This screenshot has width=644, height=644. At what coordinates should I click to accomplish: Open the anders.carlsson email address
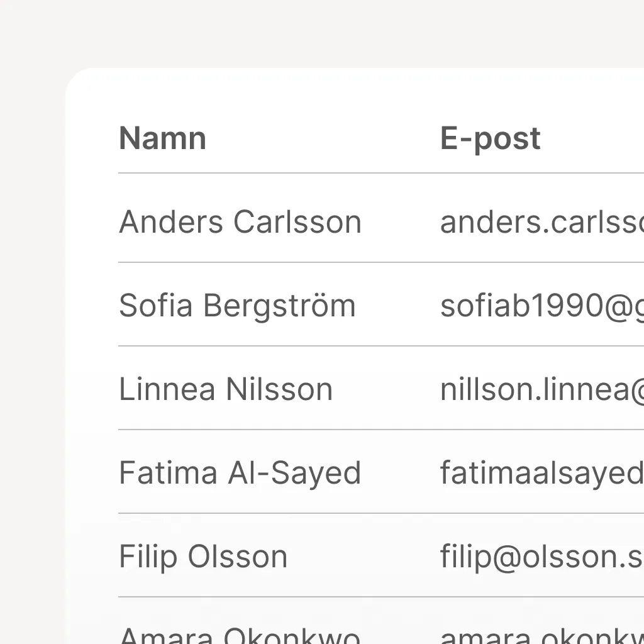tap(541, 222)
